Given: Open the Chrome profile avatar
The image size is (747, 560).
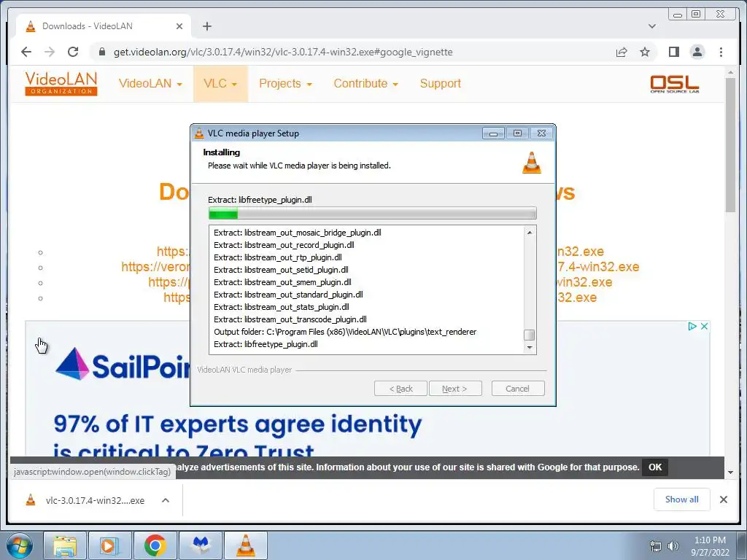Looking at the screenshot, I should pos(697,52).
